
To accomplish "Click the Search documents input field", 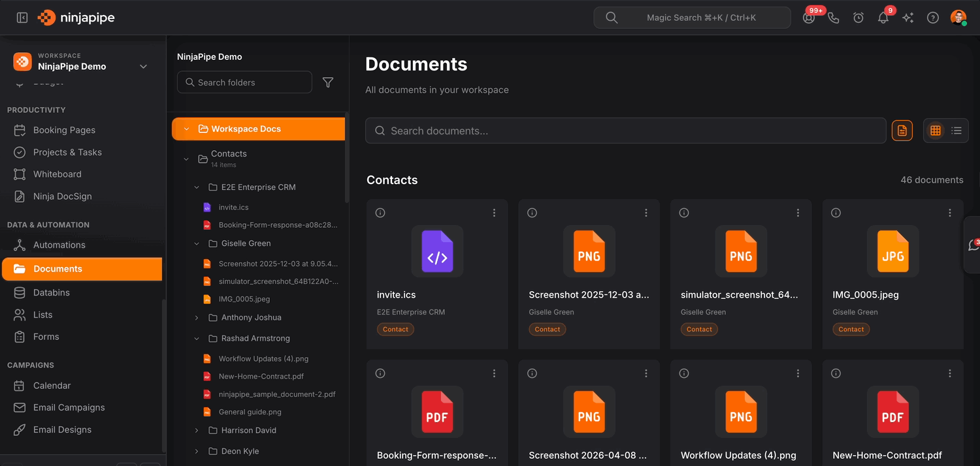I will point(627,131).
